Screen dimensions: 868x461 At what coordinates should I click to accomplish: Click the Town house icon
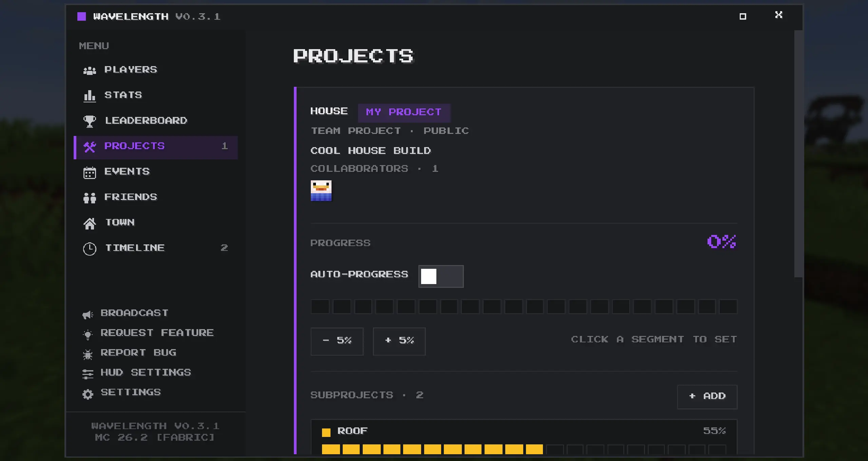click(x=90, y=223)
